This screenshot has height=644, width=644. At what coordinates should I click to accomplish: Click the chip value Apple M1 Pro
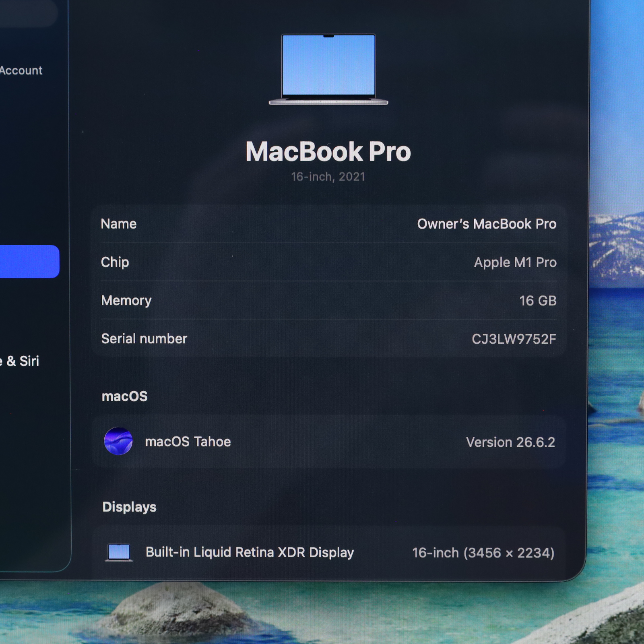[515, 262]
